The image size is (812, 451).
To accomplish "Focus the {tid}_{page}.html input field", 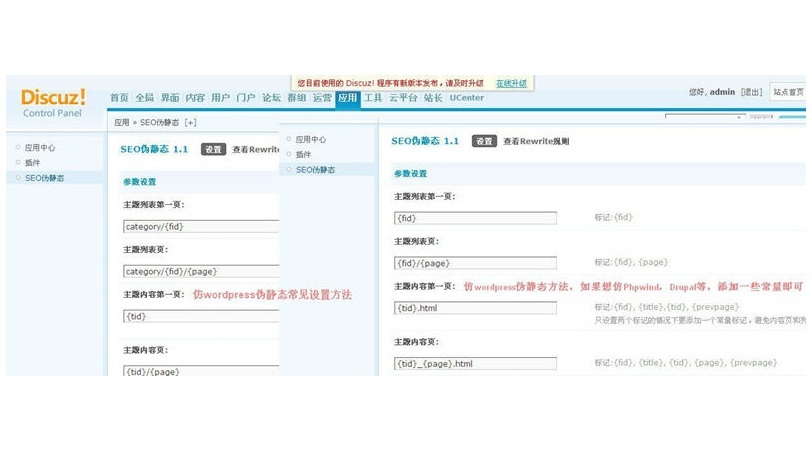I will tap(475, 363).
